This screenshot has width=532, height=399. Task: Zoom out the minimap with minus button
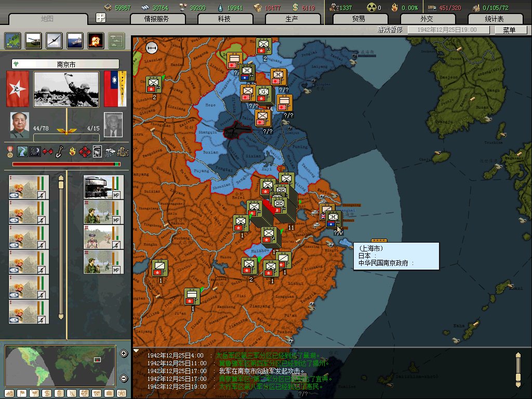pos(124,378)
